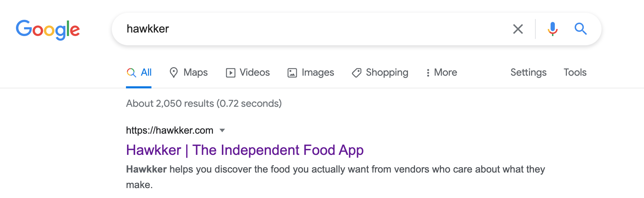Click the bold 'Hawkker' word in snippet
This screenshot has height=198, width=644.
coord(146,169)
